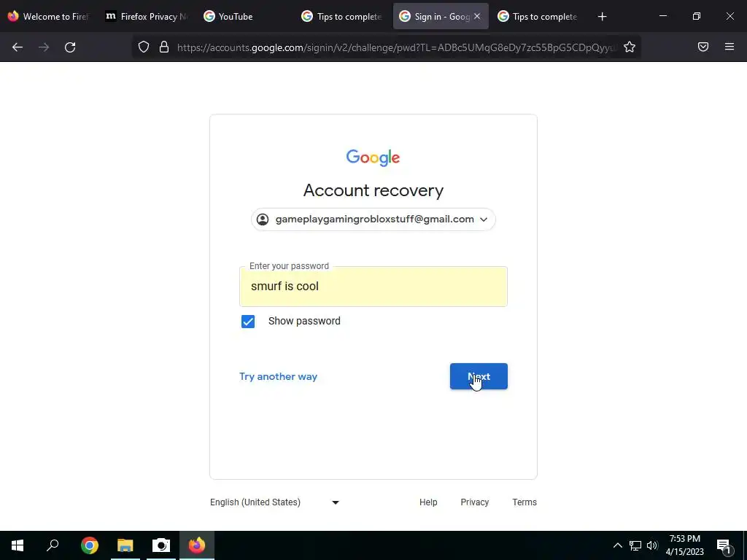Bookmark this page with the star

click(x=630, y=47)
